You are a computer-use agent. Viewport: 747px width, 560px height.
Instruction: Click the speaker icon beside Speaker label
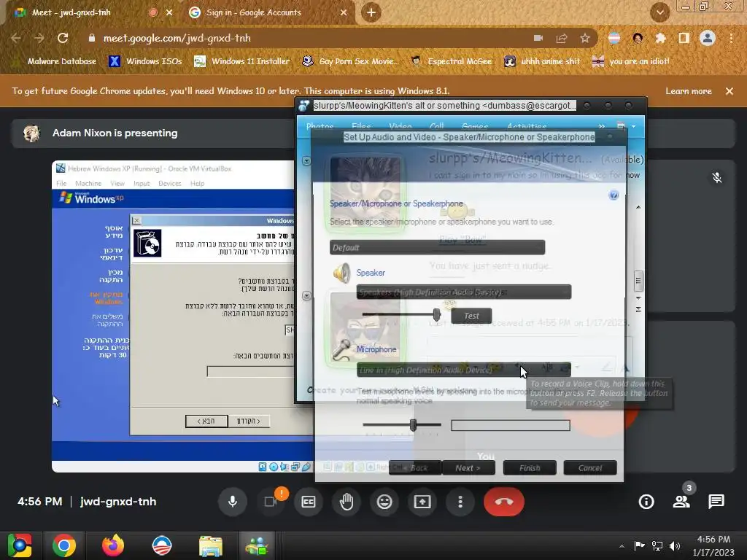click(341, 273)
